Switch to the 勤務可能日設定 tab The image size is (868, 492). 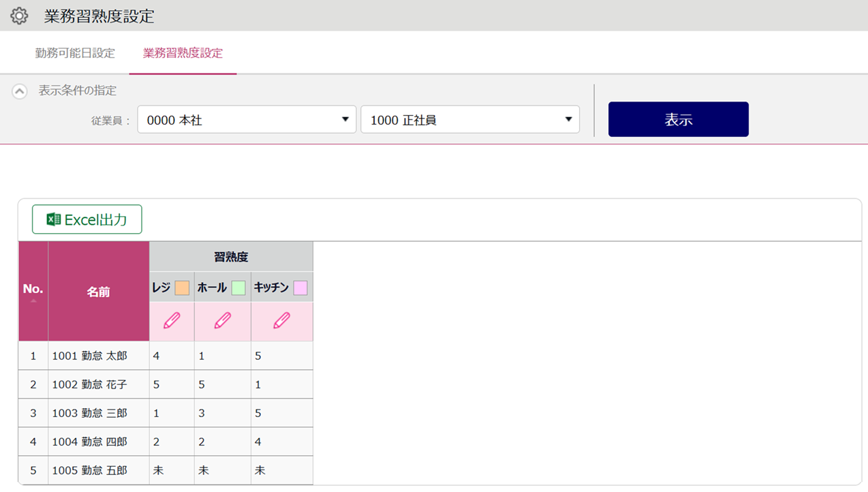[x=75, y=53]
